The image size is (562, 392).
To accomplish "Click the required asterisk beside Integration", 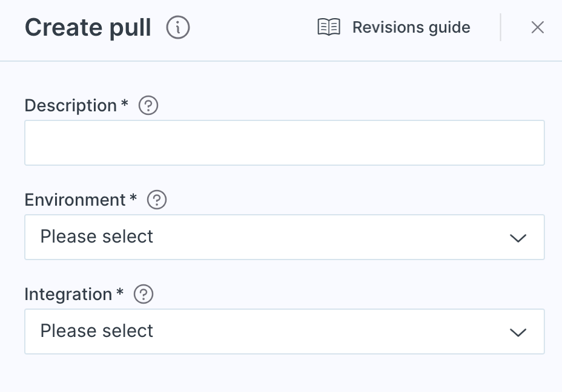I will tap(120, 292).
